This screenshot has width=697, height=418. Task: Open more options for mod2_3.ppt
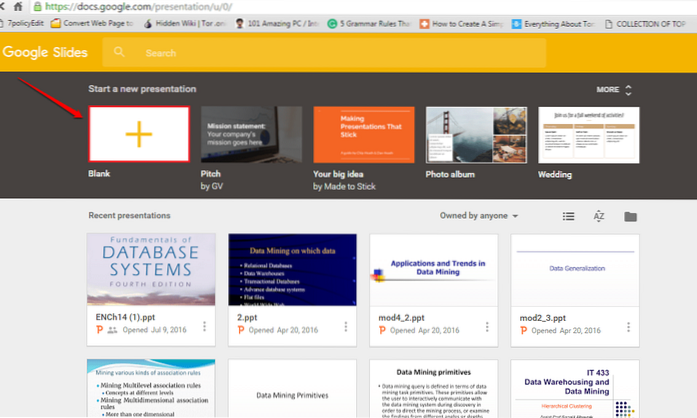(628, 327)
